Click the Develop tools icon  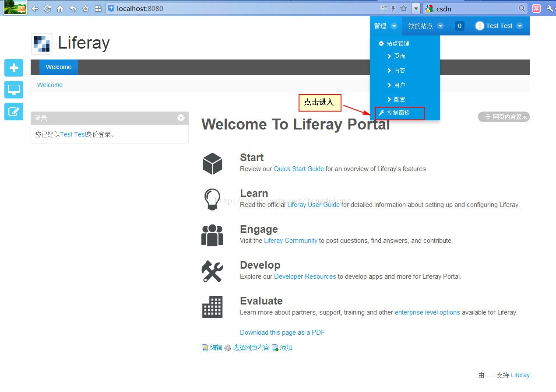tap(212, 271)
